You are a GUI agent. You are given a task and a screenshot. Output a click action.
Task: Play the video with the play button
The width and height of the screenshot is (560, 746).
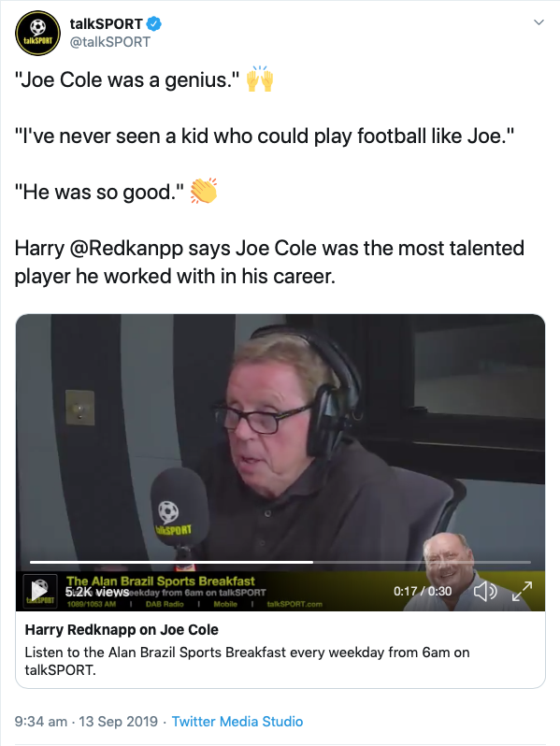(x=39, y=591)
